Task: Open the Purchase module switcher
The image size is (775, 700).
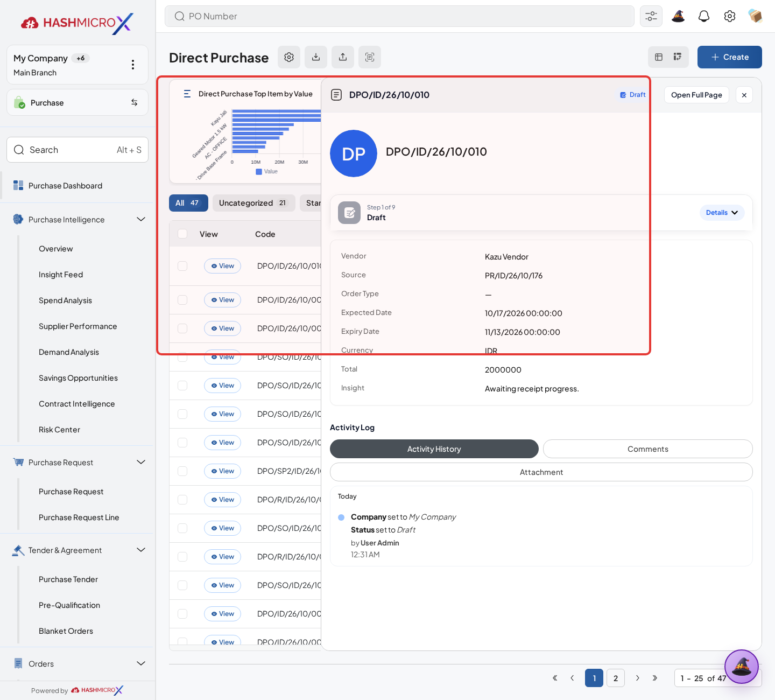Action: pyautogui.click(x=77, y=102)
